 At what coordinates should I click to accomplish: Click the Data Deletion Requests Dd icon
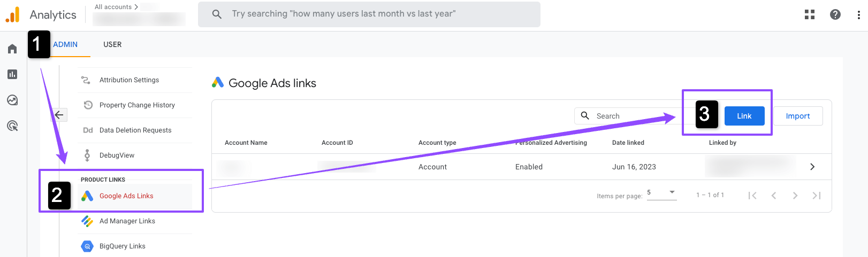pyautogui.click(x=88, y=130)
